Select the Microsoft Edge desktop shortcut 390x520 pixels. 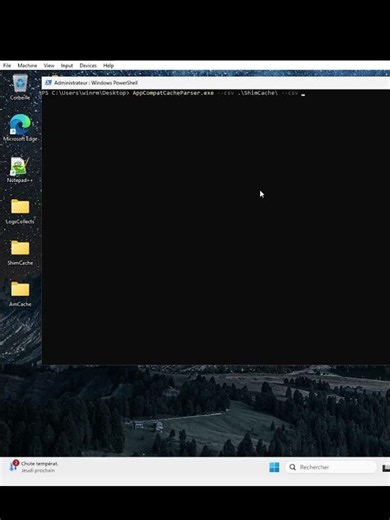[20, 128]
